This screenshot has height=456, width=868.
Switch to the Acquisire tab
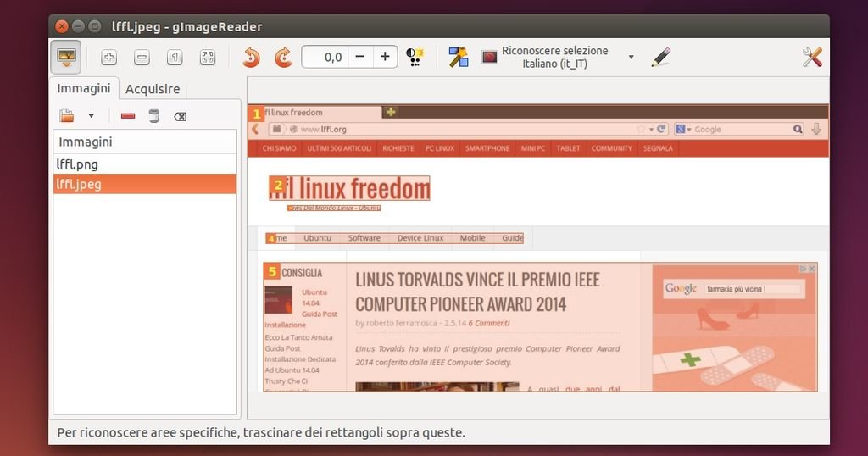coord(153,89)
